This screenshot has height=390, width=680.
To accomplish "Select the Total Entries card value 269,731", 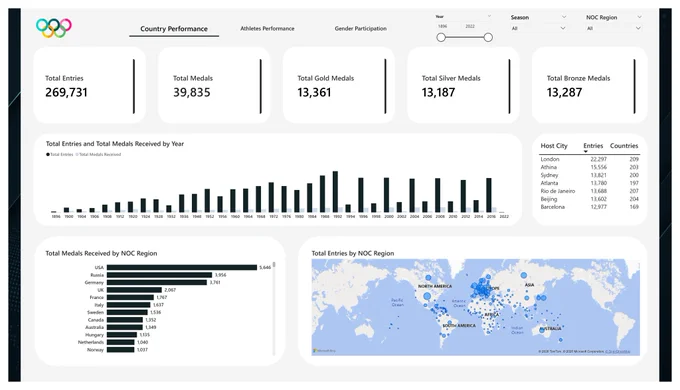I will [66, 92].
